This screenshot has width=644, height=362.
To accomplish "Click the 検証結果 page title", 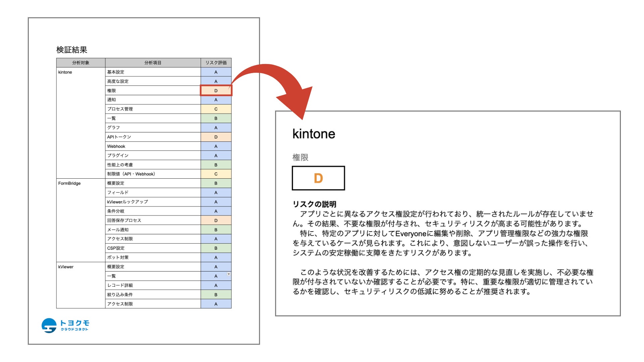I will pos(72,50).
